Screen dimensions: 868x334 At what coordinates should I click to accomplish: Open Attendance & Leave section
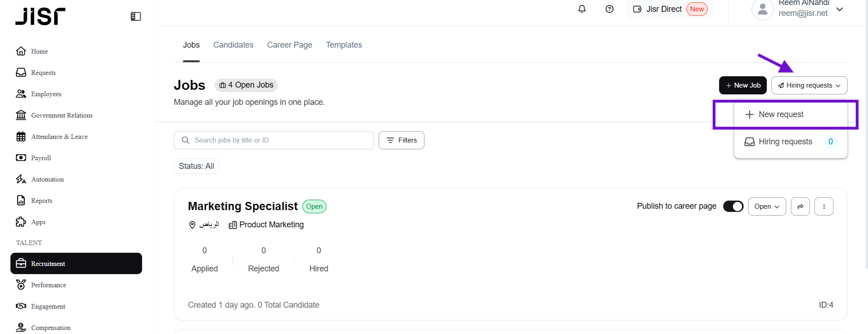(x=59, y=137)
